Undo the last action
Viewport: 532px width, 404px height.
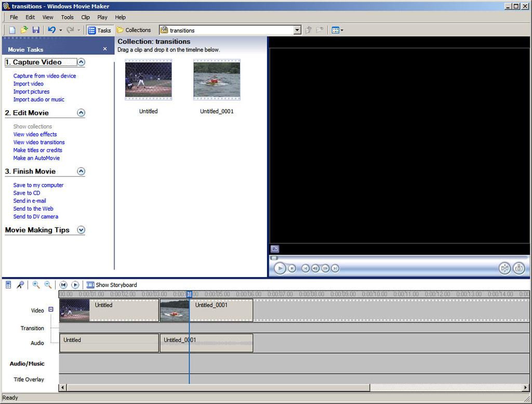(51, 30)
